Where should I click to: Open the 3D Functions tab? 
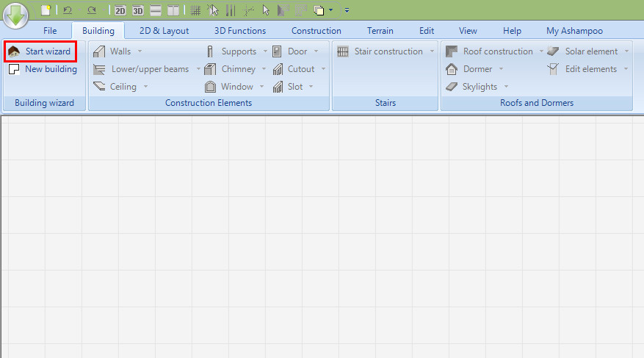point(240,31)
